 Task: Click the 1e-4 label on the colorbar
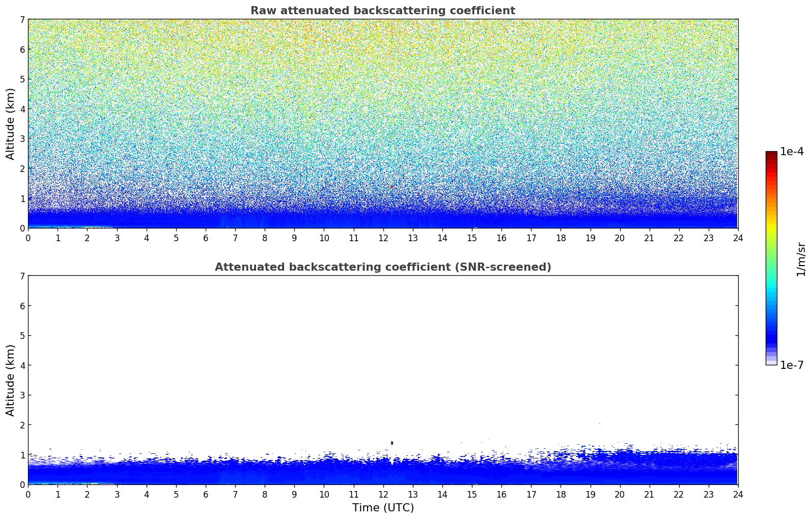click(792, 152)
